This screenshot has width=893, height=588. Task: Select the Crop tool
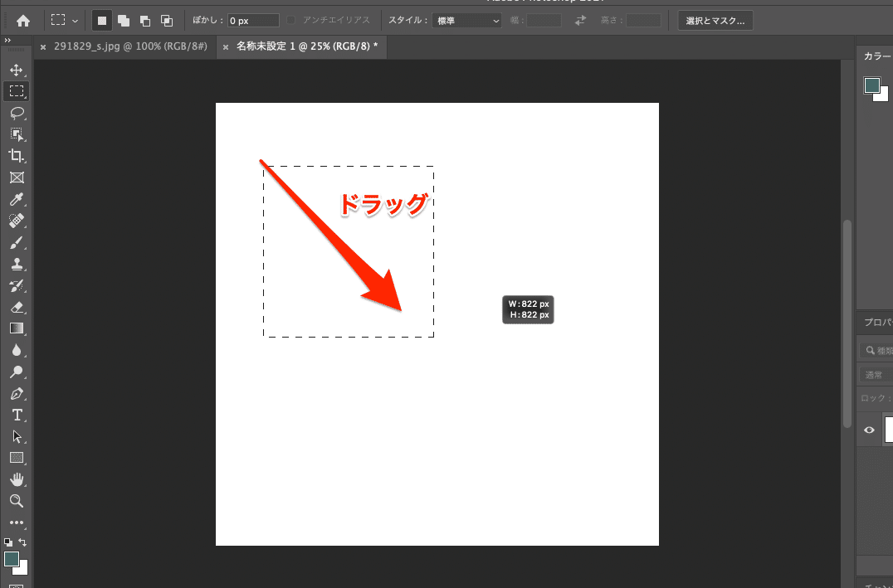tap(17, 156)
